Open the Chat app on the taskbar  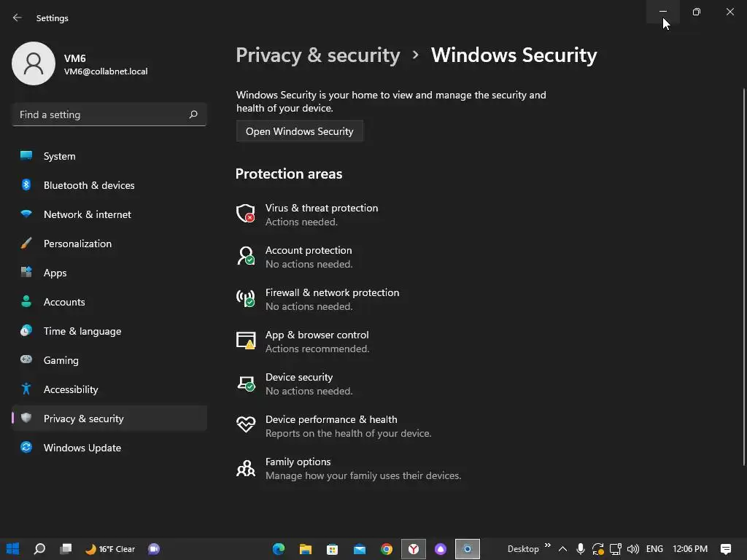(153, 549)
